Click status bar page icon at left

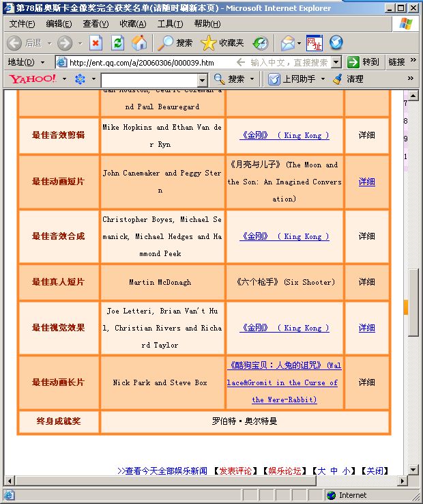(x=9, y=495)
